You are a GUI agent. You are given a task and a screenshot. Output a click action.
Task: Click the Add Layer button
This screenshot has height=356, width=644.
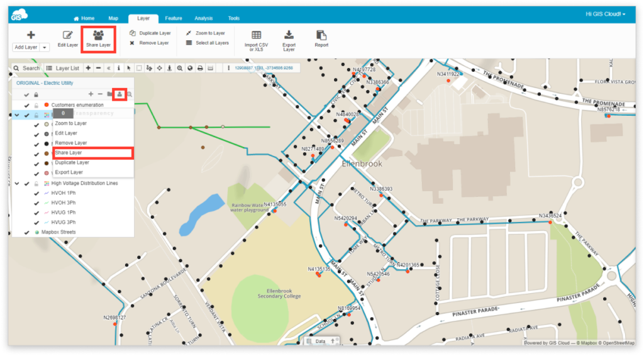click(26, 47)
